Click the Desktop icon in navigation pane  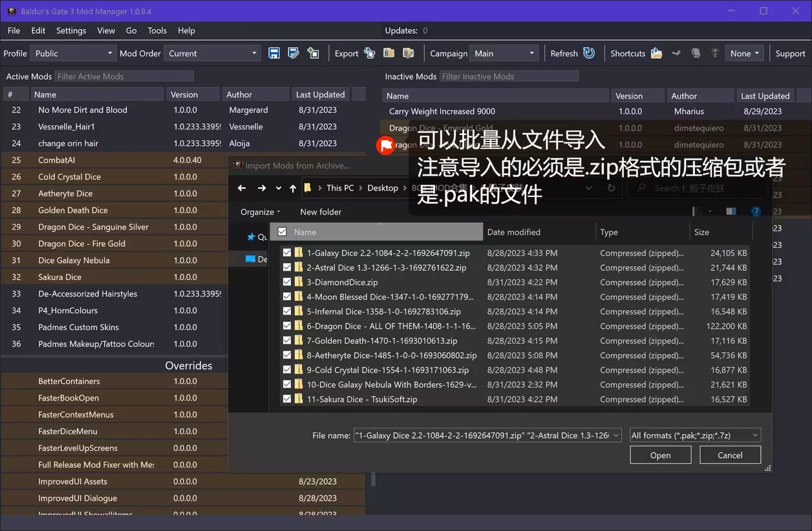[250, 259]
